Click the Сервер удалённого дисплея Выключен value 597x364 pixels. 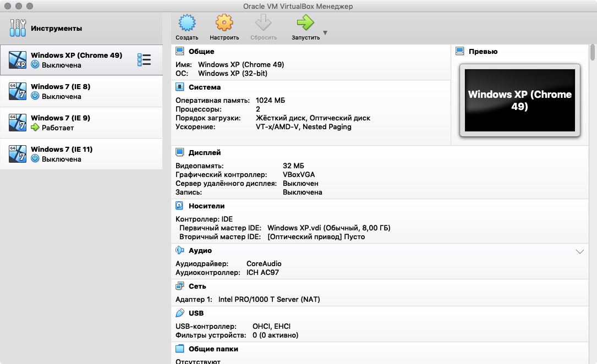(x=300, y=183)
